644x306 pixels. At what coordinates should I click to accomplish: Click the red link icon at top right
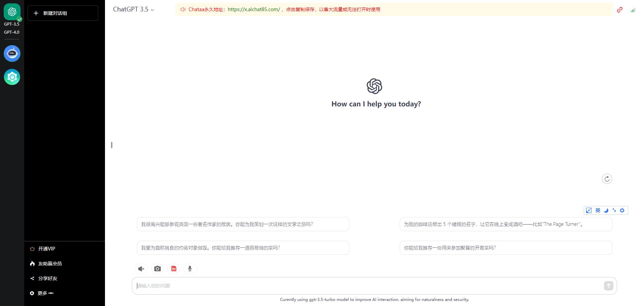pos(619,10)
